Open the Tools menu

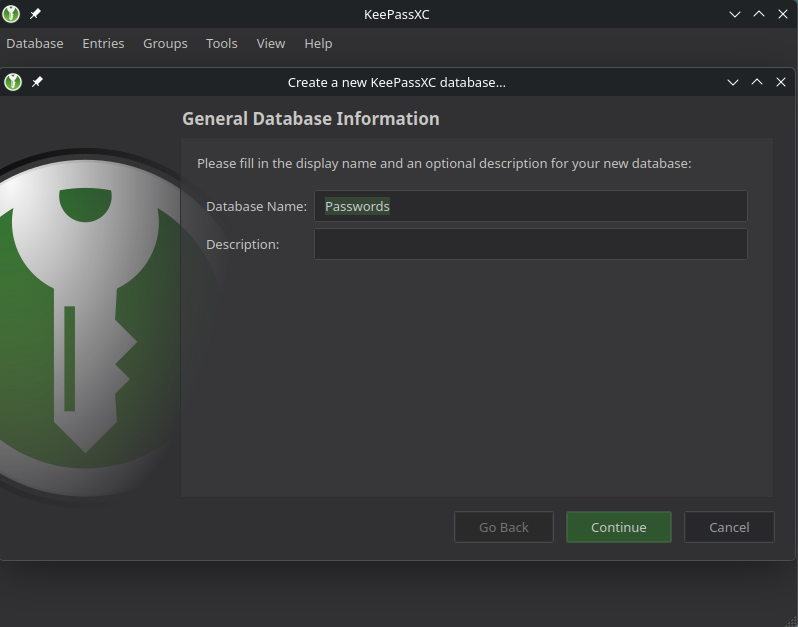221,44
